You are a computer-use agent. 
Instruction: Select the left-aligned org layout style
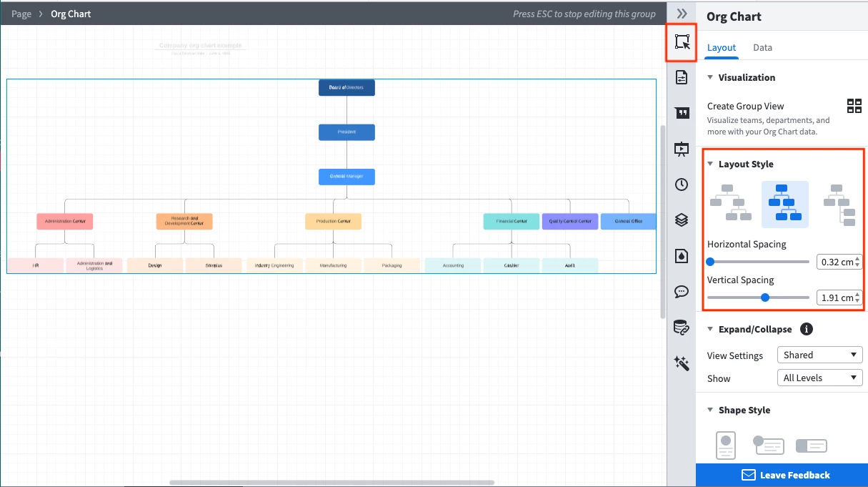730,204
